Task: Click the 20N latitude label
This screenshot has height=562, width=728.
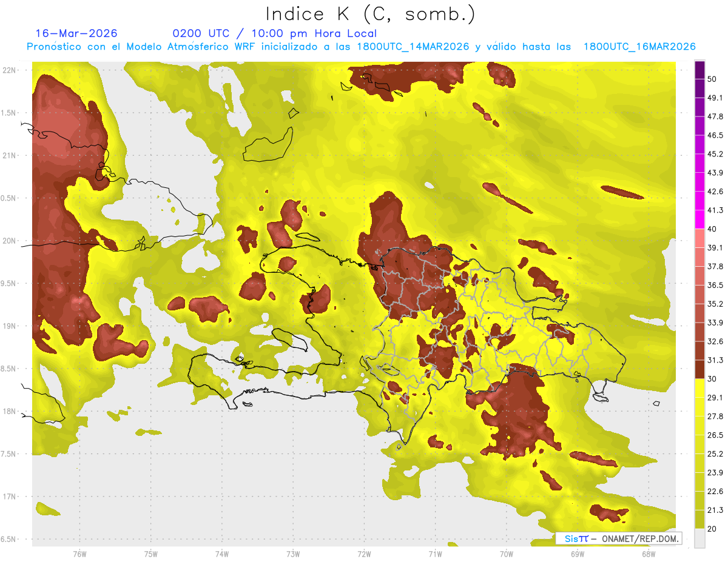Action: pyautogui.click(x=8, y=241)
